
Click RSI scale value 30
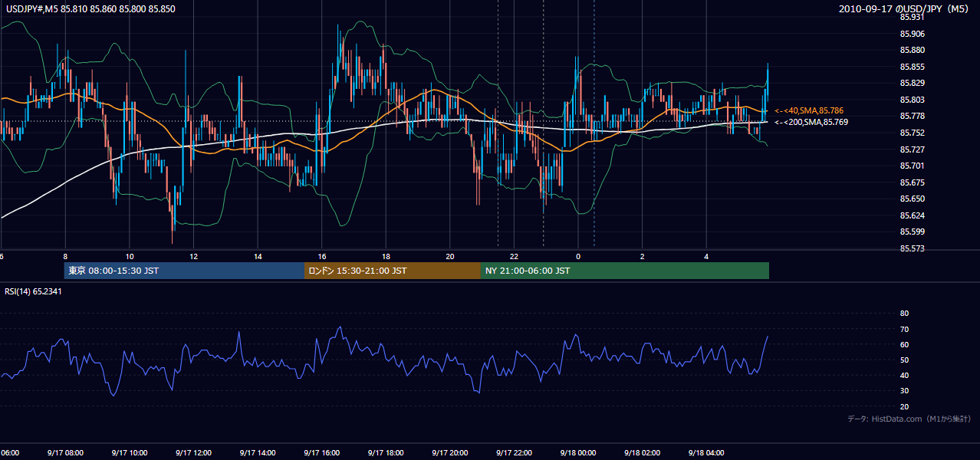pyautogui.click(x=904, y=391)
